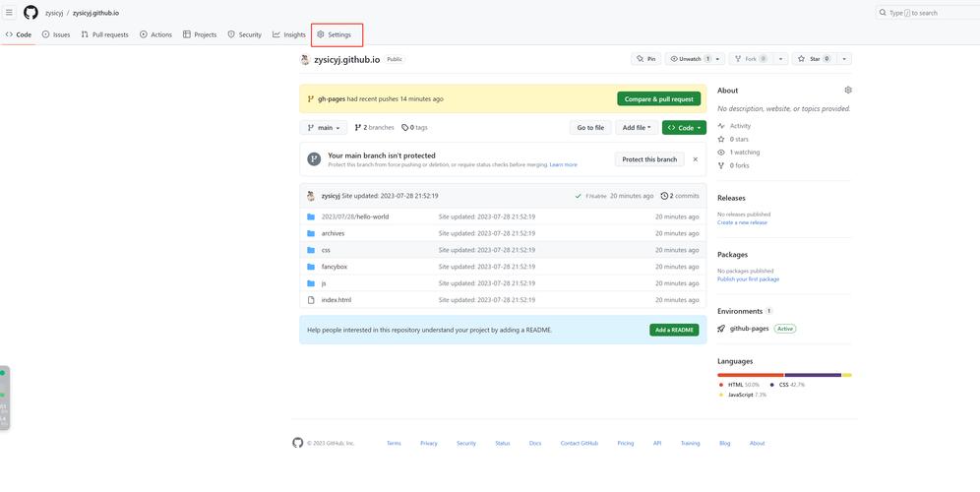Screen dimensions: 980x492
Task: Open the index.html file
Action: [x=337, y=300]
